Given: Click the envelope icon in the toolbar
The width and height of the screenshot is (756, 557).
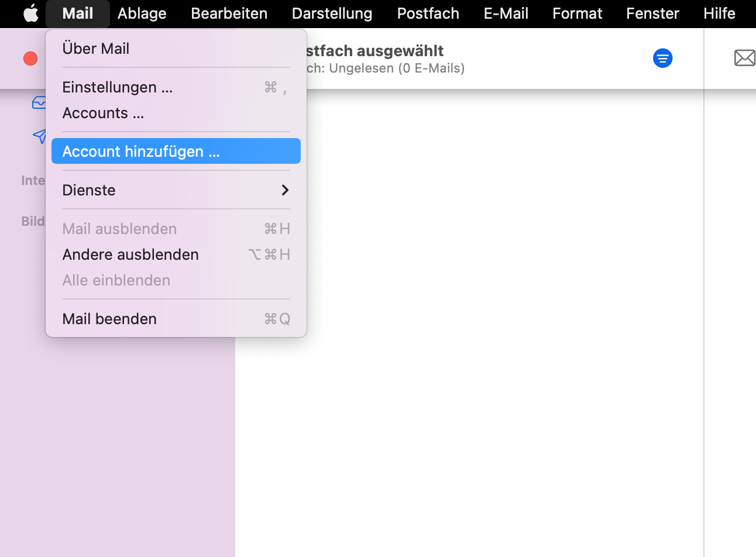Looking at the screenshot, I should (x=744, y=58).
